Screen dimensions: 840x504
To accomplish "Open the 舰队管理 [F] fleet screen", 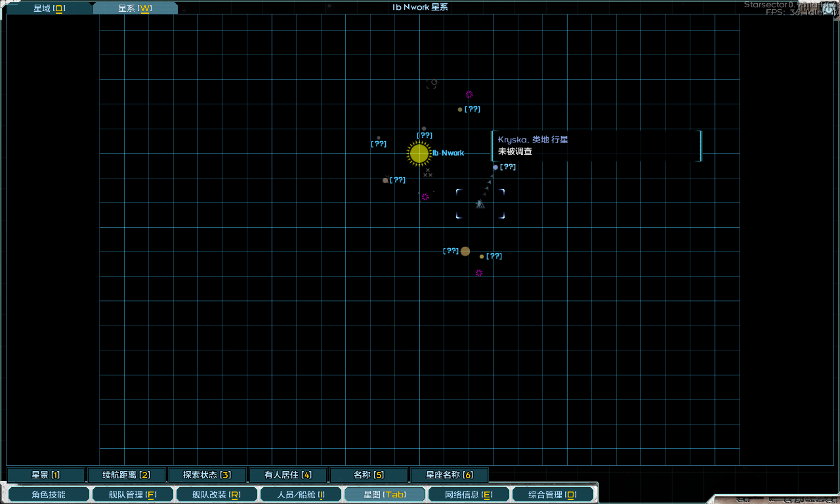I will click(x=133, y=494).
